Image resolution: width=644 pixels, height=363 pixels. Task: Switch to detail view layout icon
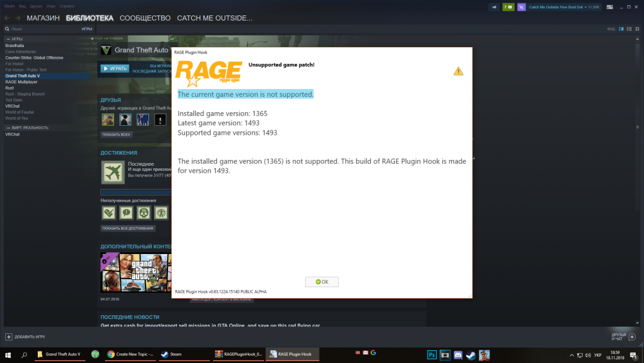(621, 29)
